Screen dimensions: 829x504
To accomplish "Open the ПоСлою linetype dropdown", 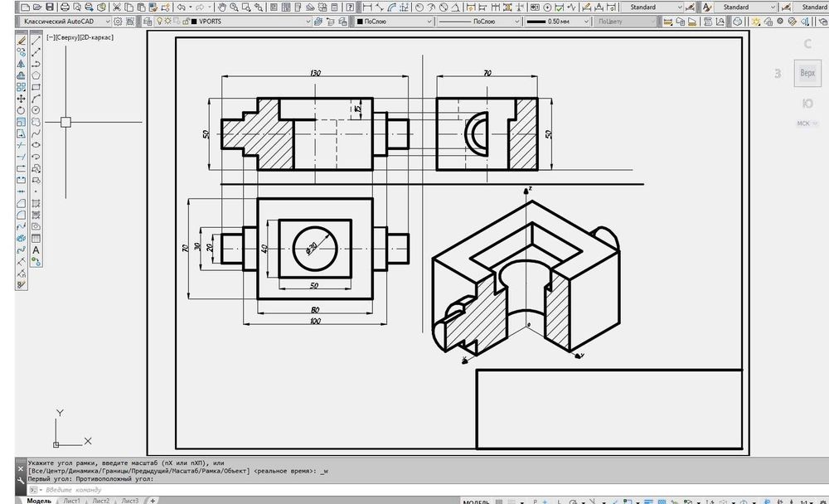I will pos(479,22).
